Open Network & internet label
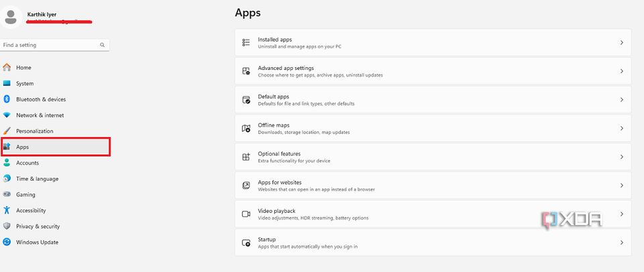Screen dimensions: 644x272 pos(40,116)
